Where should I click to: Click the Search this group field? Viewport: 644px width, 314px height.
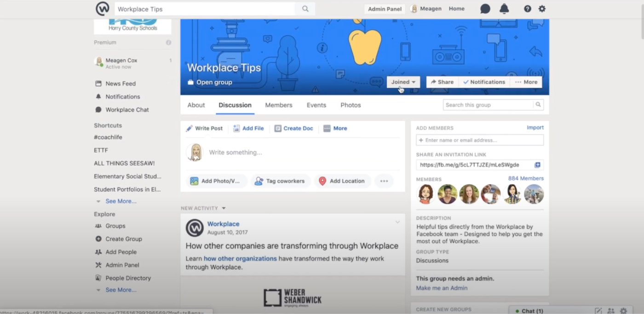click(488, 105)
